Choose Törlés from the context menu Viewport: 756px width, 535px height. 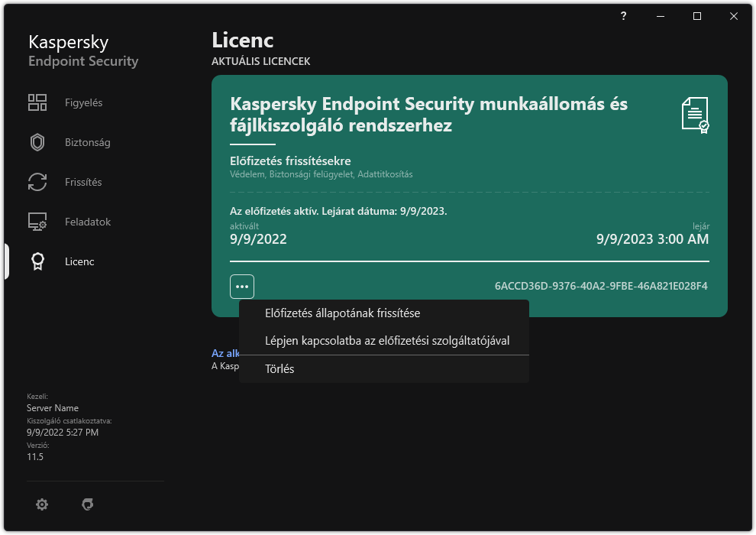click(279, 368)
